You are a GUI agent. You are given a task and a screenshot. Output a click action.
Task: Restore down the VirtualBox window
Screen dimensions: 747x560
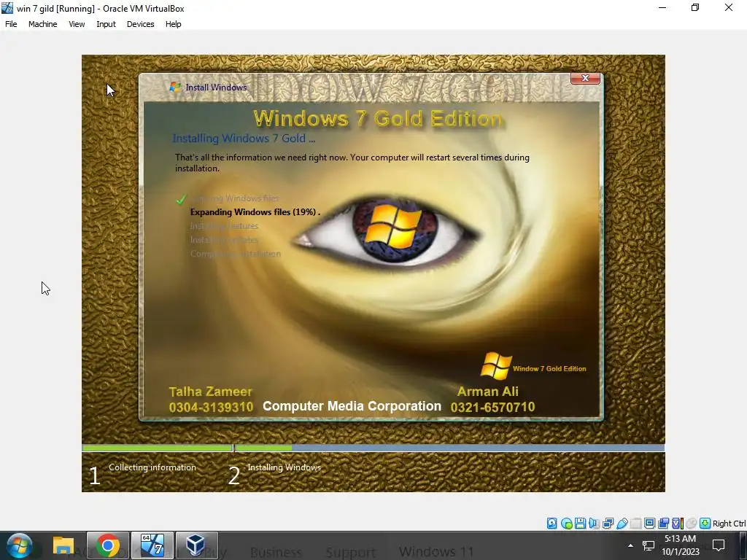point(695,7)
